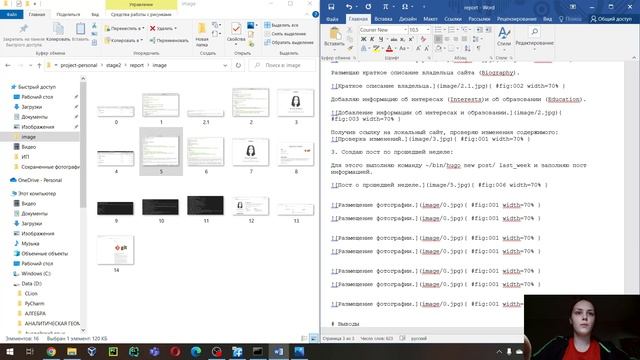Select Загрузки under Быстрый доступ

coord(31,107)
